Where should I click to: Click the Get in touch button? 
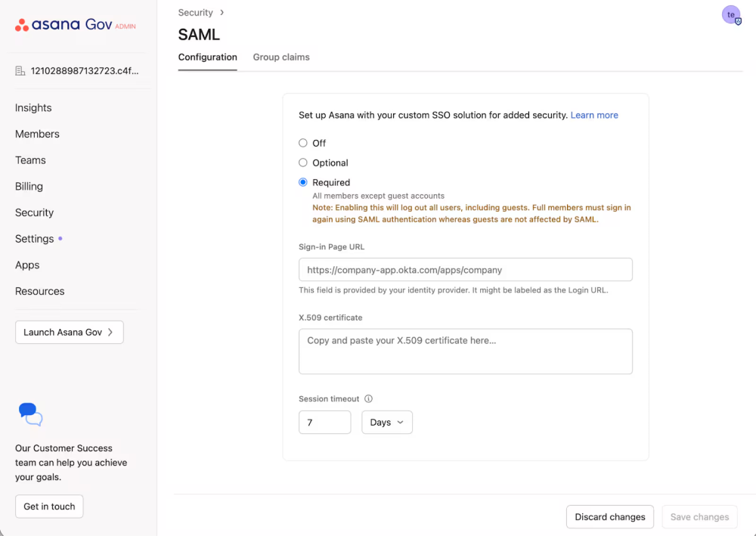click(x=49, y=507)
